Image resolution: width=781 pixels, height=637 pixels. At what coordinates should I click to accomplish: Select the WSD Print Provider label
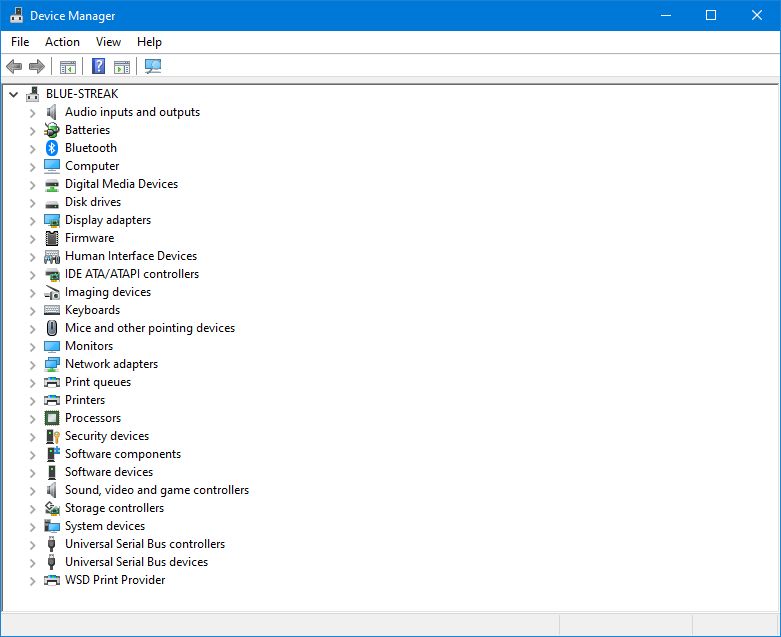pos(115,580)
